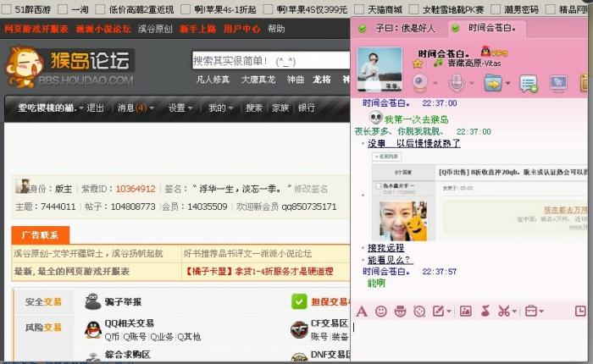This screenshot has width=593, height=364.
Task: Click the skull emoticon in the chat message
Action: point(375,118)
